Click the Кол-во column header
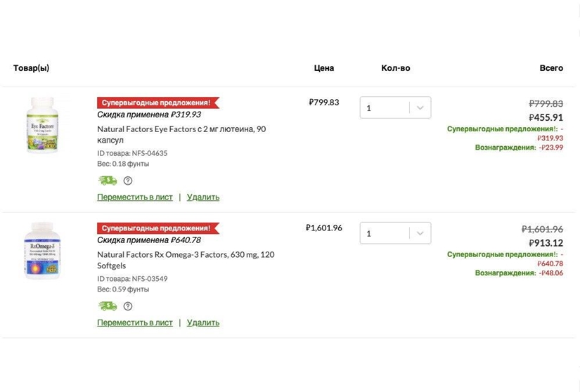Image resolution: width=580 pixels, height=392 pixels. pos(396,68)
